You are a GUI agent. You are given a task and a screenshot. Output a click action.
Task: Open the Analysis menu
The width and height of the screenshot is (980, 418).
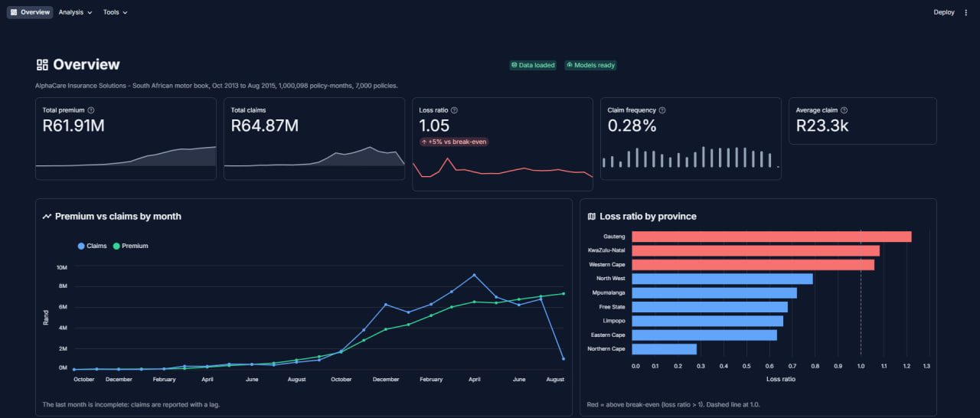[x=75, y=12]
